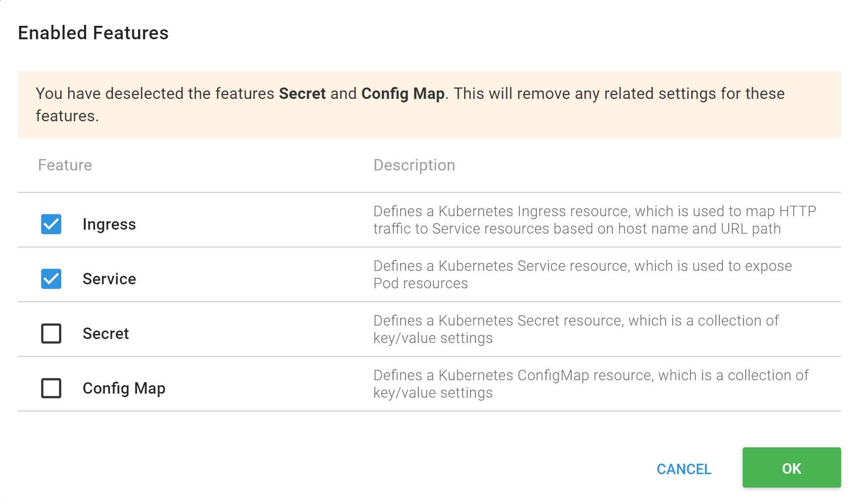Tick the Config Map checkbox
This screenshot has height=504, width=858.
[51, 388]
